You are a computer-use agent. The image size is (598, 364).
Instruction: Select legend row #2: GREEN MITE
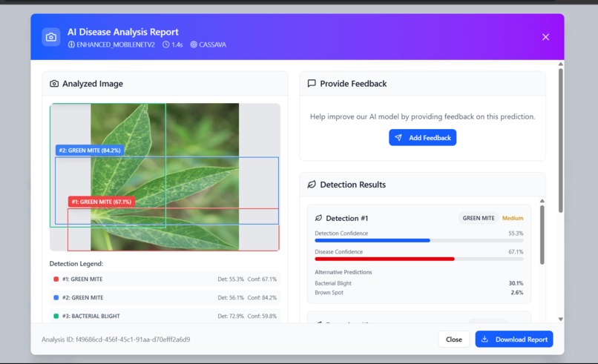pyautogui.click(x=165, y=297)
